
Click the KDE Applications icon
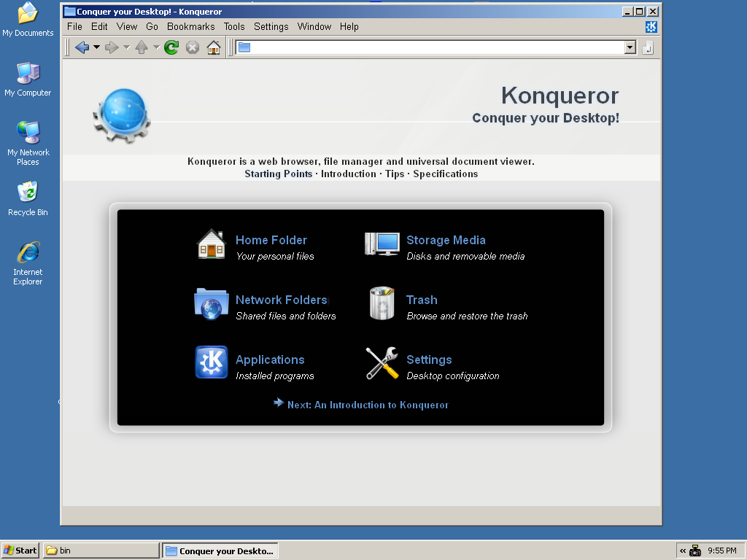tap(212, 362)
